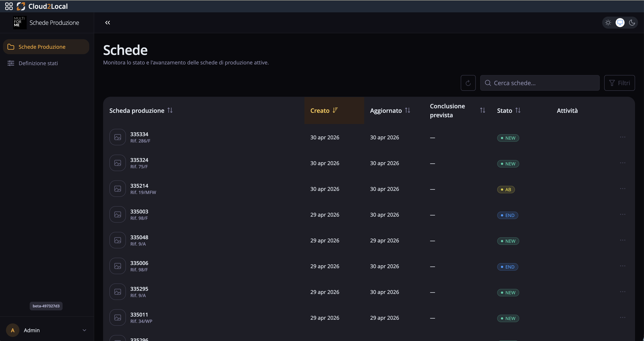
Task: Open actions menu for row 335334
Action: coord(623,137)
